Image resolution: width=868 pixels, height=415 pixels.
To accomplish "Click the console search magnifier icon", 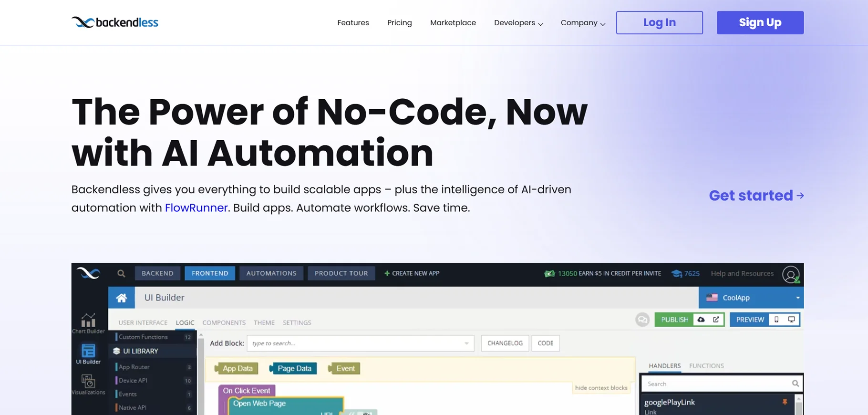I will click(121, 273).
